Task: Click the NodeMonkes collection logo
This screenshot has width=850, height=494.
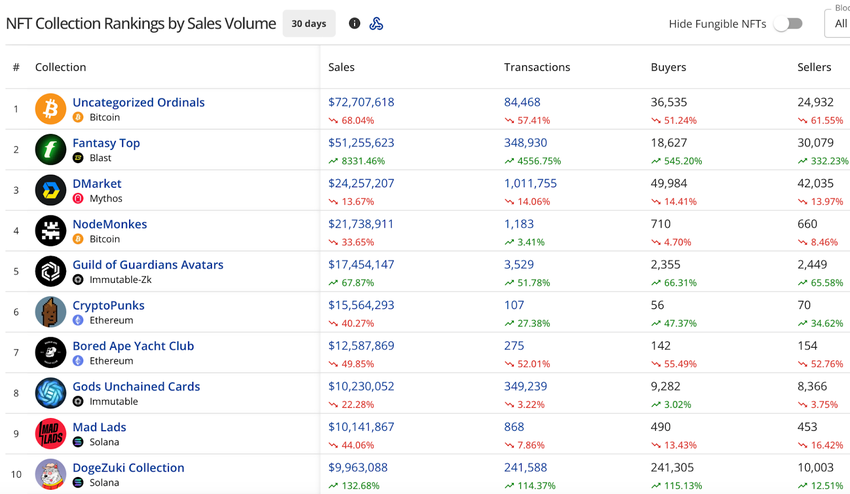Action: [50, 230]
